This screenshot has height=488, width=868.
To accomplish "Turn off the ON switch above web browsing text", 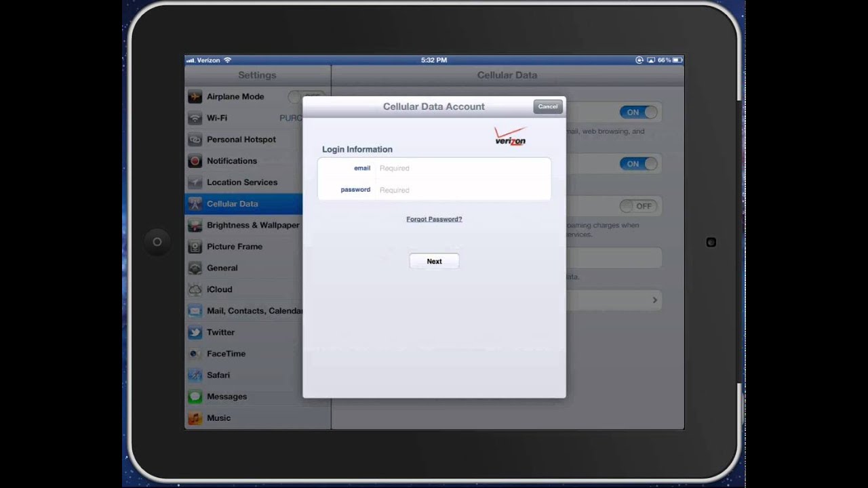I will click(638, 113).
